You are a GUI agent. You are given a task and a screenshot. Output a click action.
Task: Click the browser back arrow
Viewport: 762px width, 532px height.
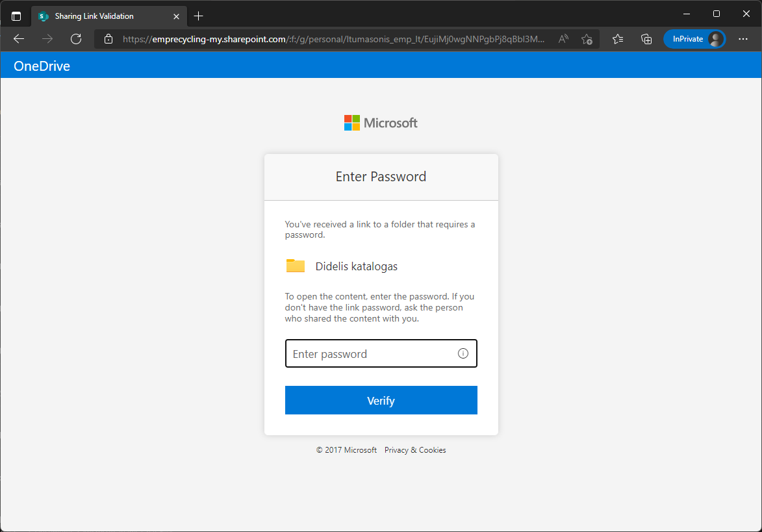pos(19,39)
